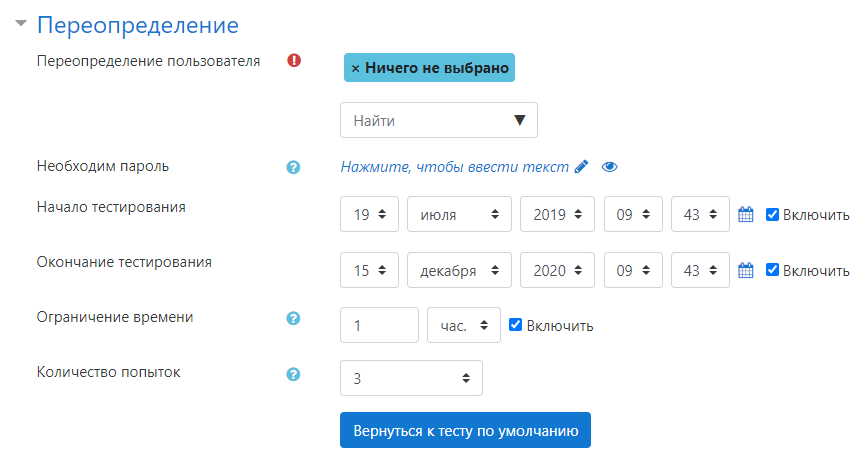Open help for the time limit setting
Image resolution: width=866 pixels, height=459 pixels.
click(x=294, y=319)
